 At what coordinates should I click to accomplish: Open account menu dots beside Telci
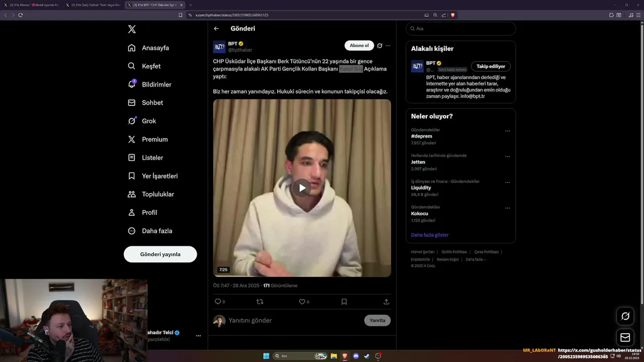pyautogui.click(x=198, y=335)
